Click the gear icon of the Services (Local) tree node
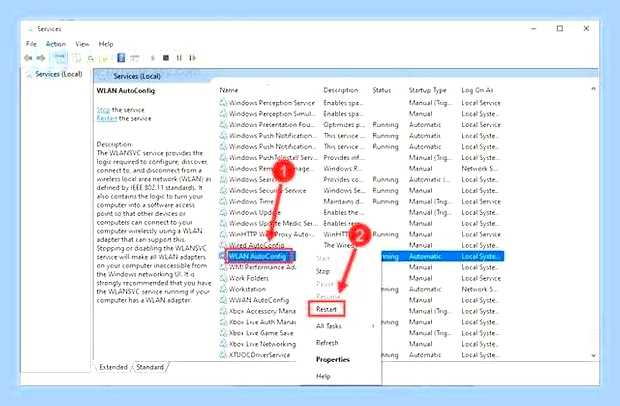The height and width of the screenshot is (406, 620). pyautogui.click(x=29, y=74)
